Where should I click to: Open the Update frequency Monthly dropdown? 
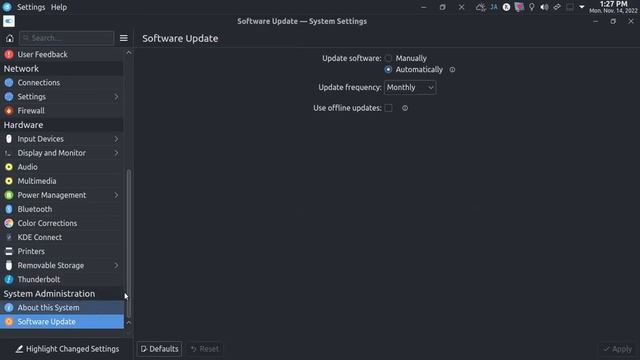click(x=410, y=87)
